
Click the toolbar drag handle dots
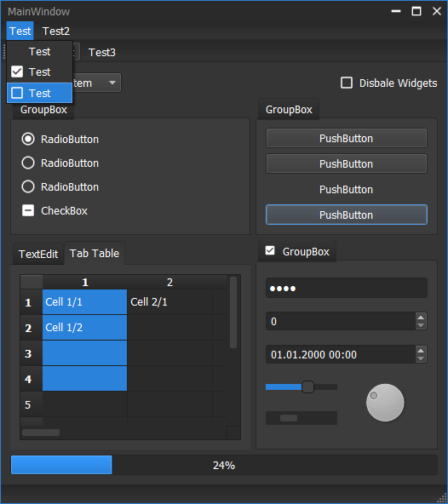4,52
